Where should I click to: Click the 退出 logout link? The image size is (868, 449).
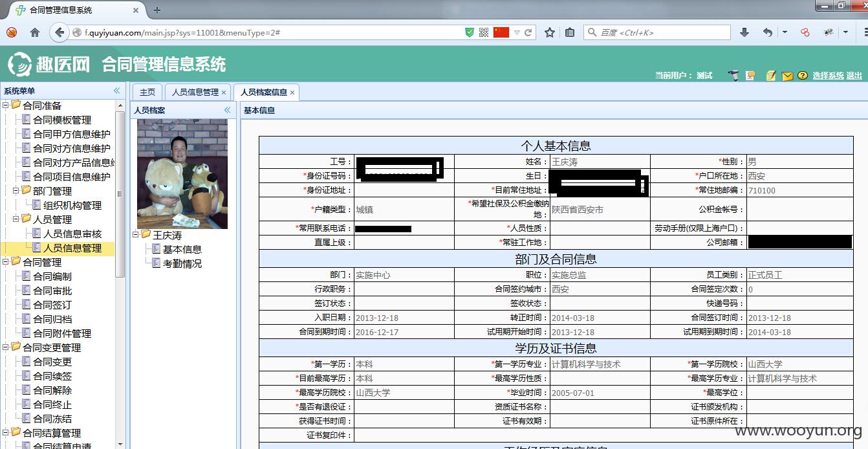click(854, 76)
